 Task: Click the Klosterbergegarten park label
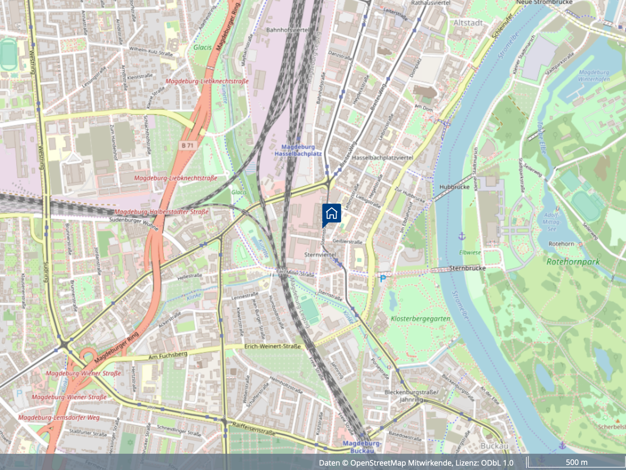click(420, 319)
